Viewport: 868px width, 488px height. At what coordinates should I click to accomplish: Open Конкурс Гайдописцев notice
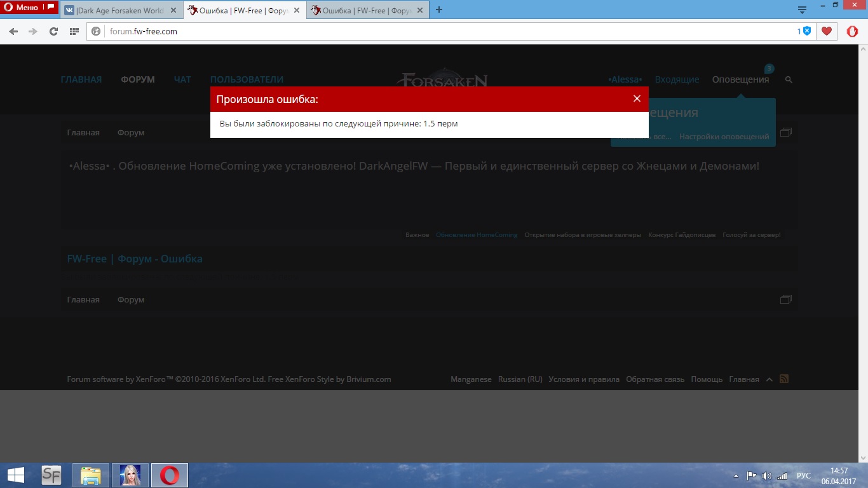click(x=682, y=235)
